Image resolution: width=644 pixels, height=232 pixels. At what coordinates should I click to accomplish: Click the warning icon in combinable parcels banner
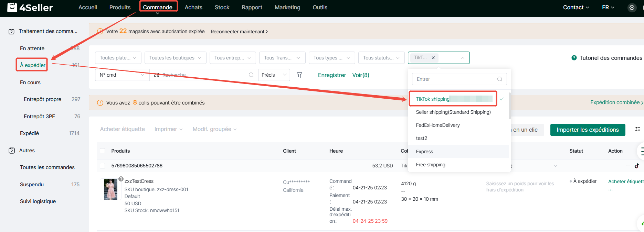click(x=100, y=103)
